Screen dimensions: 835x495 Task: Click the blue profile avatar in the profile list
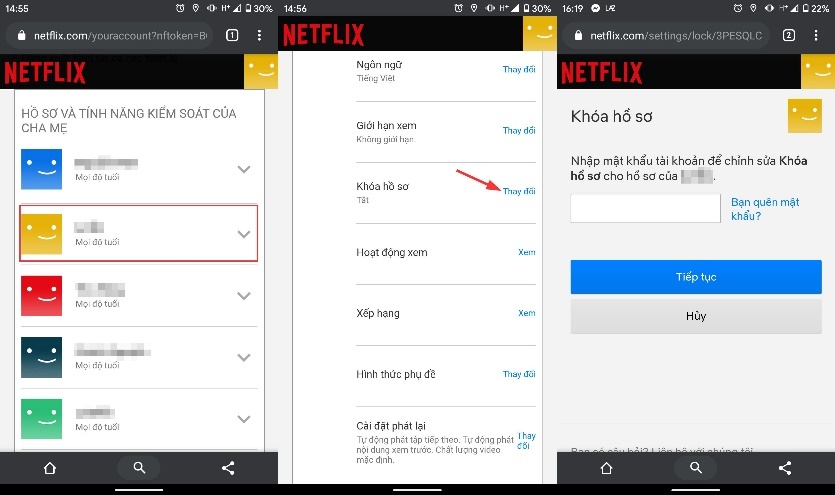(41, 170)
